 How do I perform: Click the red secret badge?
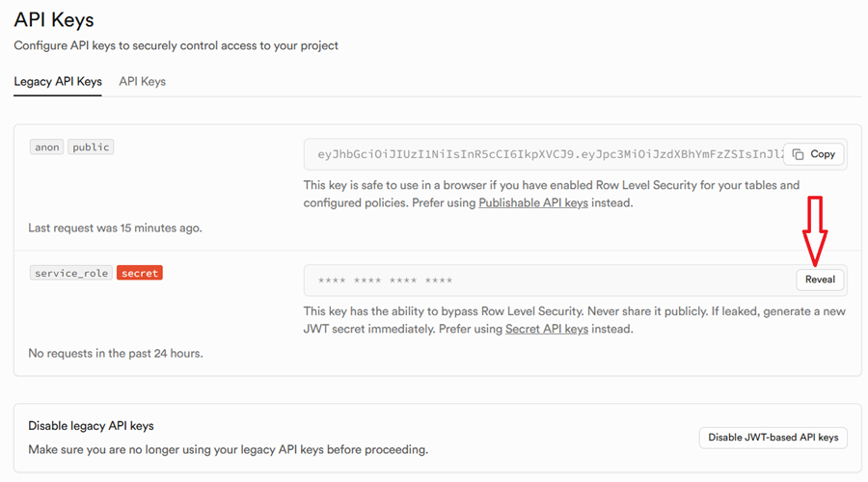click(140, 273)
